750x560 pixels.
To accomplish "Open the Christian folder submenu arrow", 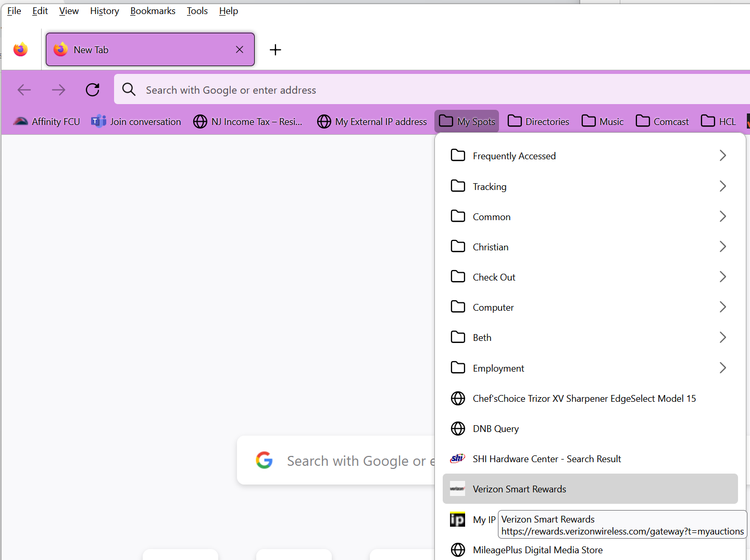I will coord(722,246).
